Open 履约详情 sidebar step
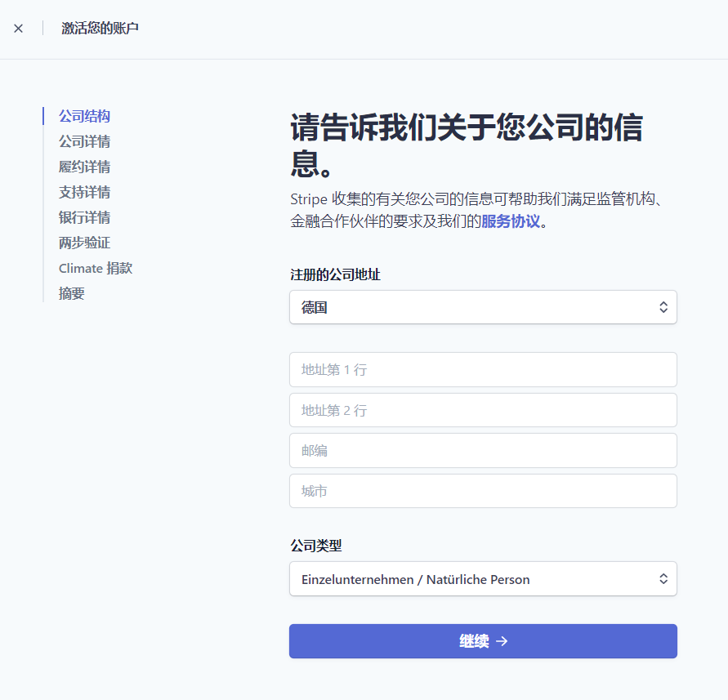Viewport: 728px width, 700px height. pyautogui.click(x=84, y=167)
